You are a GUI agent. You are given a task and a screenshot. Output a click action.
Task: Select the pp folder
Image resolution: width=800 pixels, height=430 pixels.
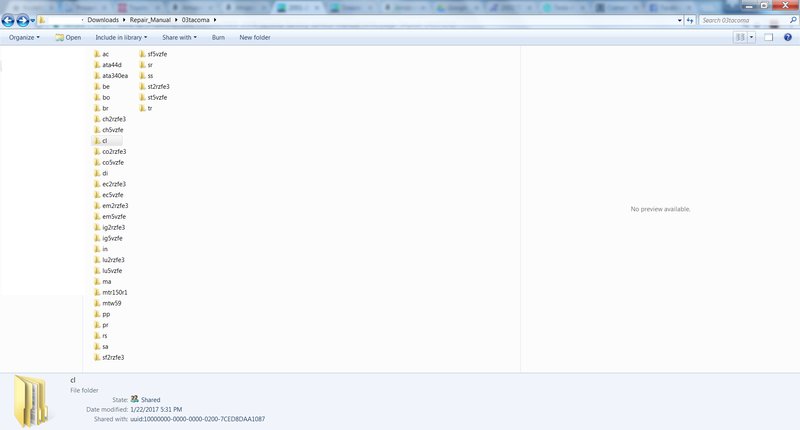(102, 314)
